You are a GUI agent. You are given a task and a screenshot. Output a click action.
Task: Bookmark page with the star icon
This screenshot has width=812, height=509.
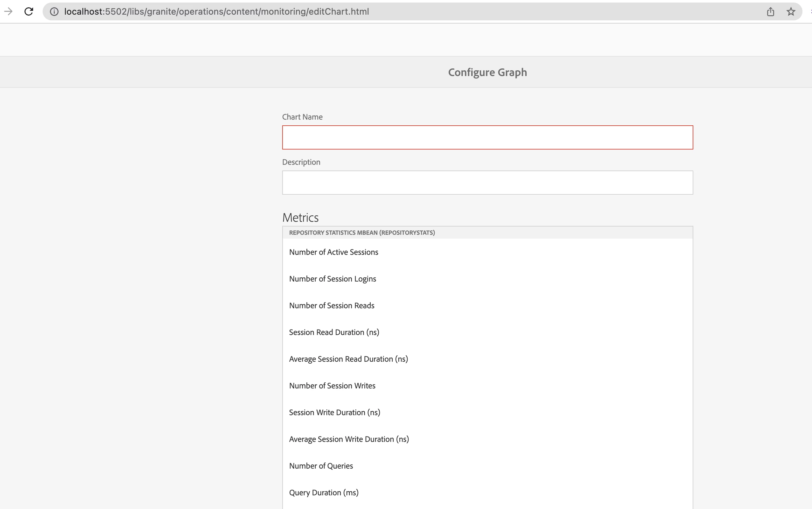pos(791,12)
